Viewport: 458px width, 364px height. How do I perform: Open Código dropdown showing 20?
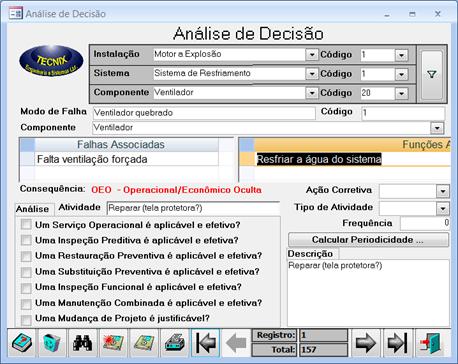pyautogui.click(x=402, y=94)
